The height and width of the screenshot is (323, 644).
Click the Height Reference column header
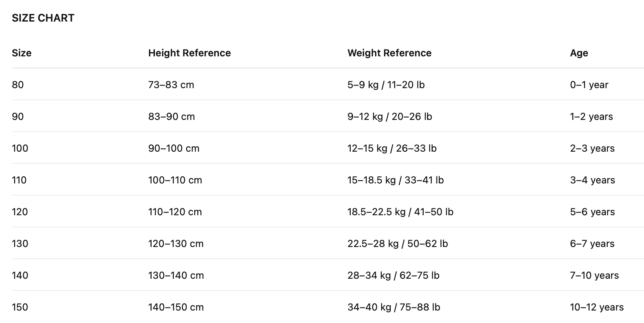point(189,53)
